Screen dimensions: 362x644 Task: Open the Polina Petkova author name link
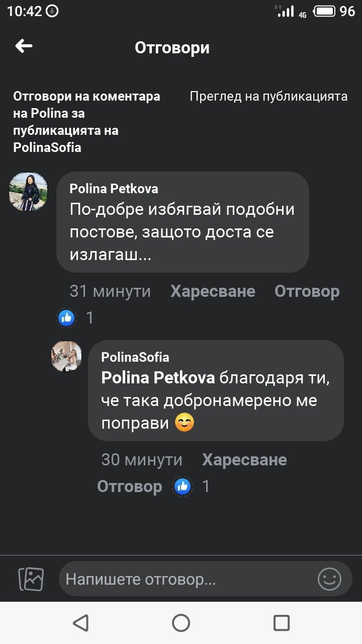click(114, 189)
